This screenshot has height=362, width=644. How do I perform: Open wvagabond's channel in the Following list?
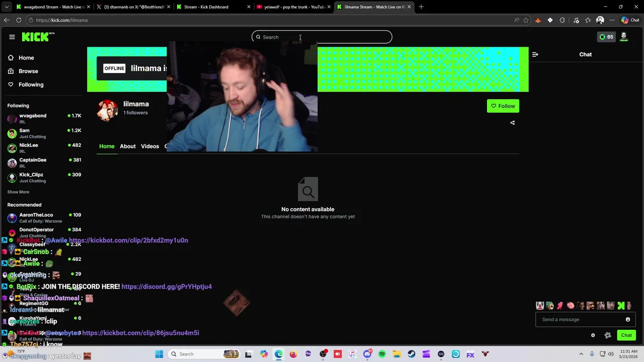[x=44, y=119]
